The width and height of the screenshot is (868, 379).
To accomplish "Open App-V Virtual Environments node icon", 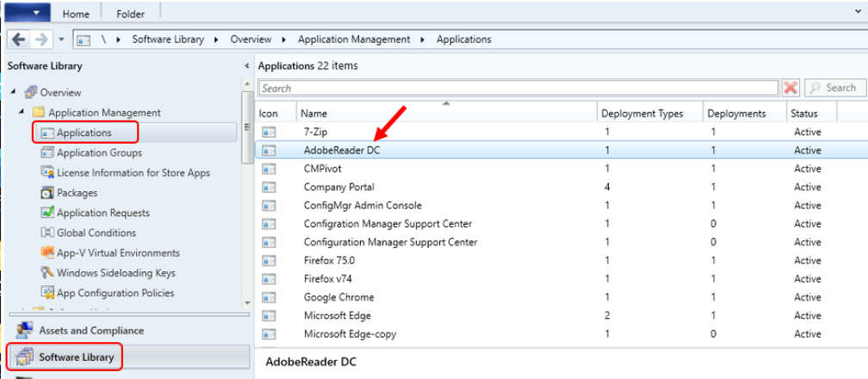I will [x=47, y=252].
